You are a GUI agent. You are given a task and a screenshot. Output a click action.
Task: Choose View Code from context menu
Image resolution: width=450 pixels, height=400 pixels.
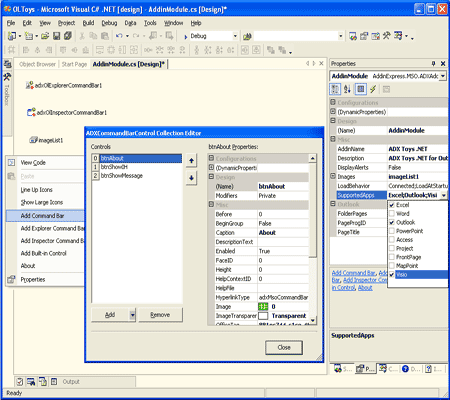click(x=45, y=163)
